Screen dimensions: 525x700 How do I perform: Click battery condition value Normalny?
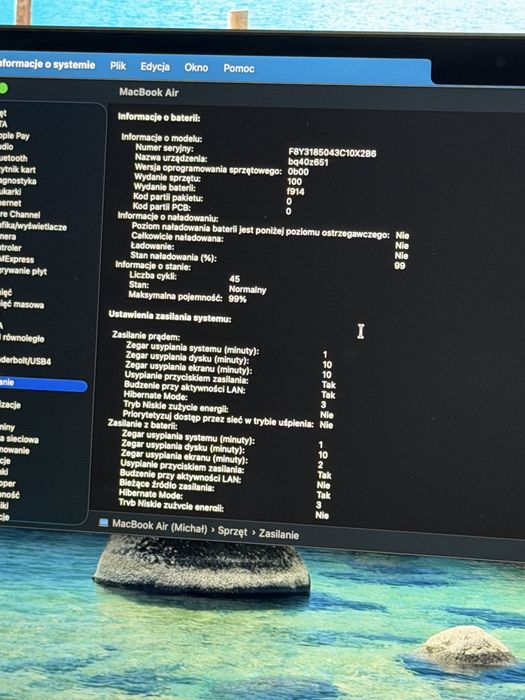pos(247,290)
